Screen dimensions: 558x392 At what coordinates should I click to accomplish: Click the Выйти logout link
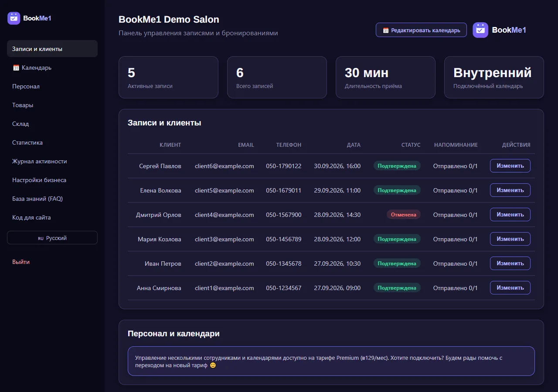[21, 262]
